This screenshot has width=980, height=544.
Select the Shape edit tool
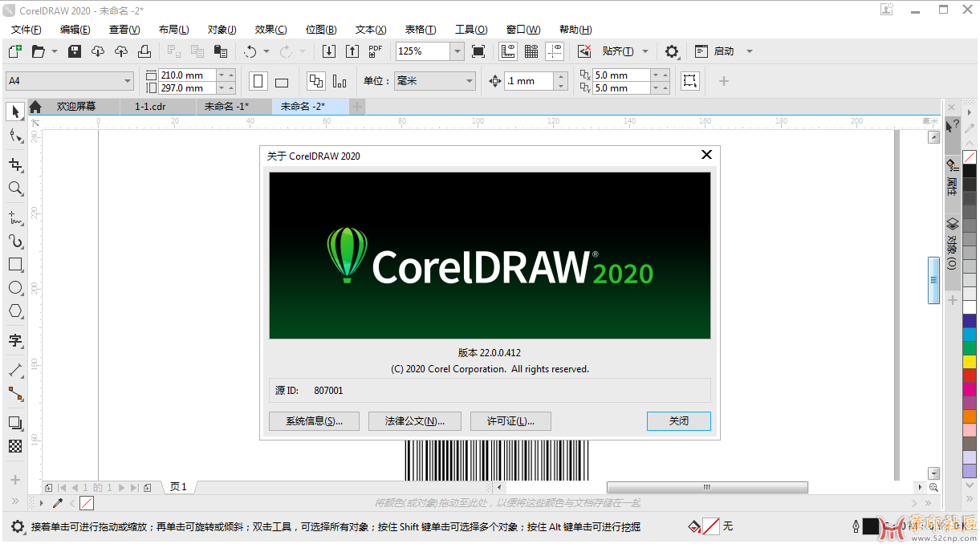[x=15, y=136]
